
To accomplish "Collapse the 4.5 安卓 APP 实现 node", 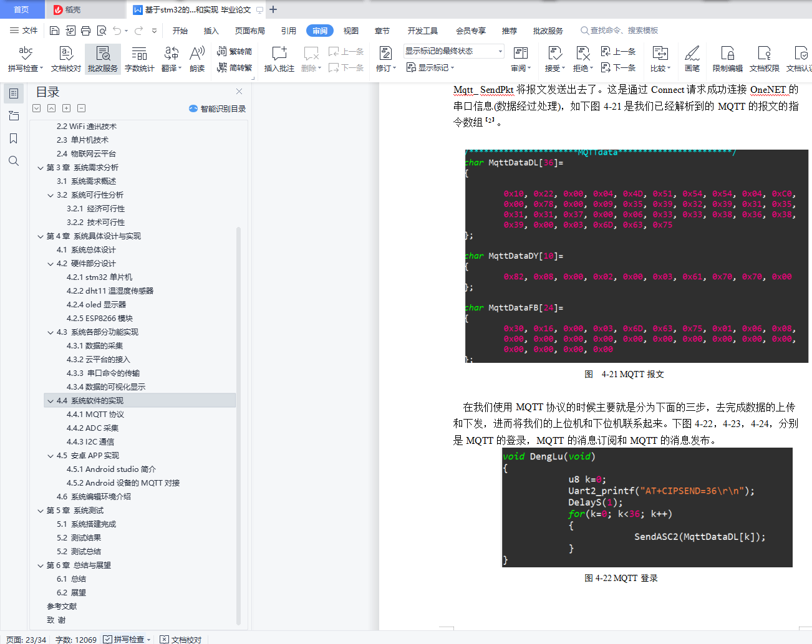I will tap(51, 456).
